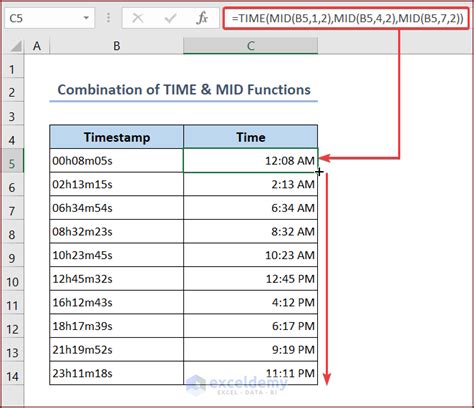This screenshot has width=474, height=408.
Task: Select cell showing 12:08 AM
Action: click(251, 161)
